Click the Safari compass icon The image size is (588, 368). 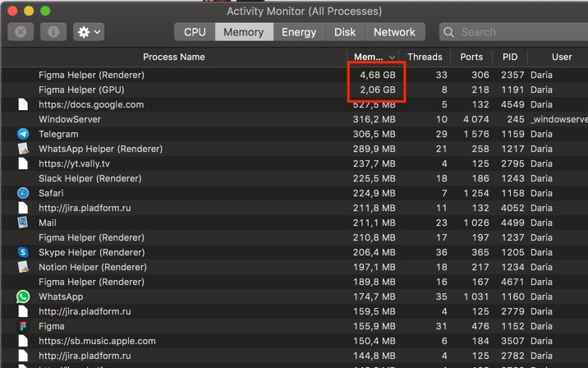coord(23,193)
